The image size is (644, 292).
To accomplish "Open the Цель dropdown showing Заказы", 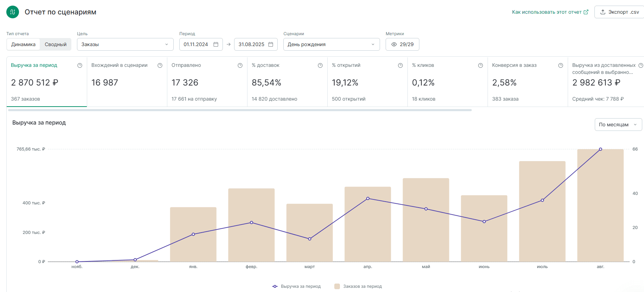I will pos(125,44).
